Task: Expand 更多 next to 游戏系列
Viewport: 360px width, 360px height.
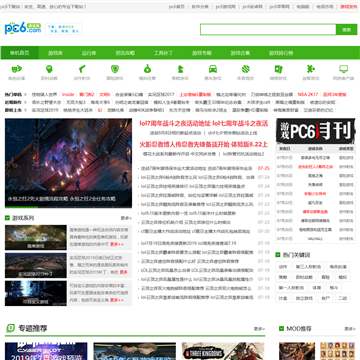Action: tap(126, 218)
